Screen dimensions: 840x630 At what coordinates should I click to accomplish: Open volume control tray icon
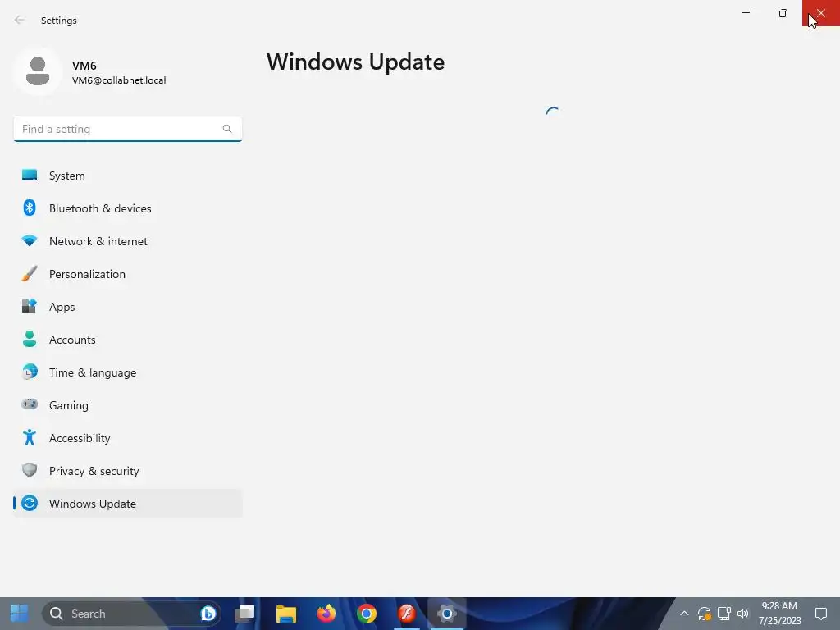742,614
